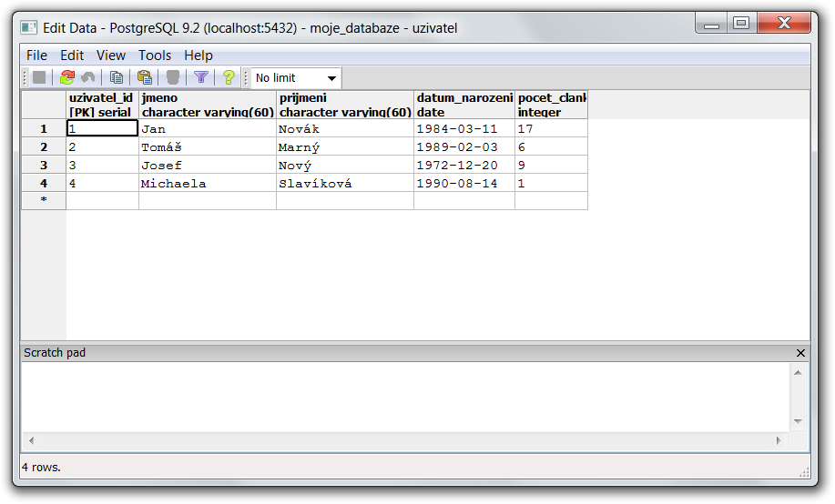
Task: Open the View menu
Action: click(111, 55)
